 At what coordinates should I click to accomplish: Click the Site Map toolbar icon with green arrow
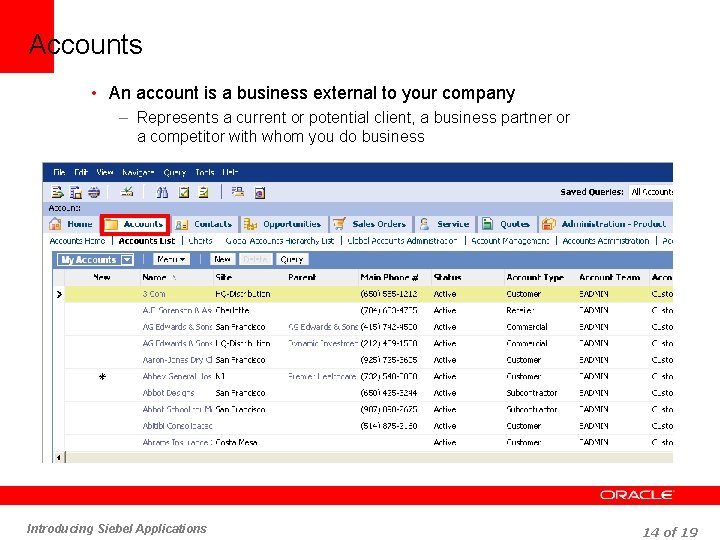point(57,192)
